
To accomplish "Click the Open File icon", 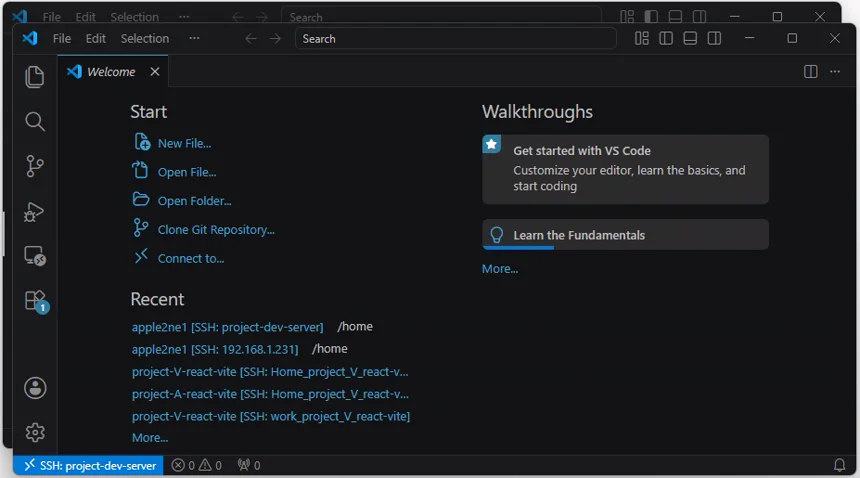I will pos(140,170).
